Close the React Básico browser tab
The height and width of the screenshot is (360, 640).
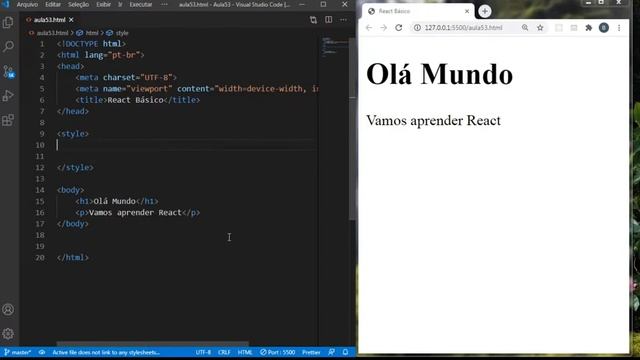click(467, 11)
